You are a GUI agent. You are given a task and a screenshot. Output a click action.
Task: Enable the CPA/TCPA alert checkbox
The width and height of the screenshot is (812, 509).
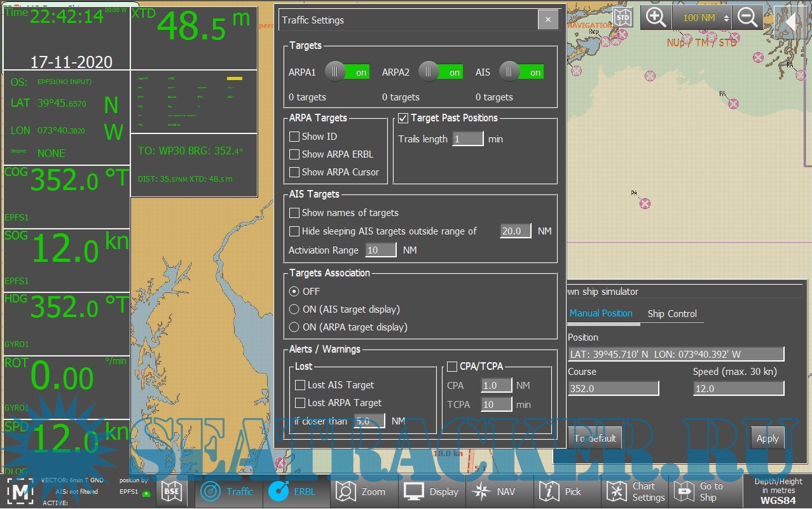click(452, 367)
